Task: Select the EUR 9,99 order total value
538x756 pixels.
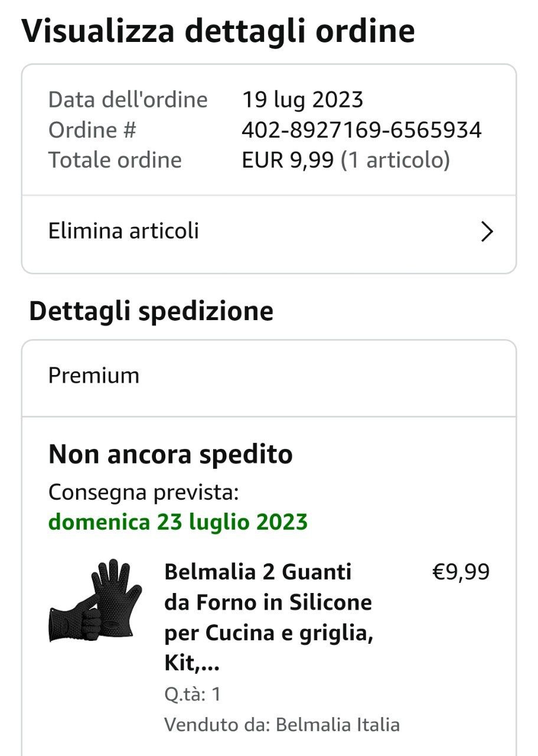Action: [288, 160]
